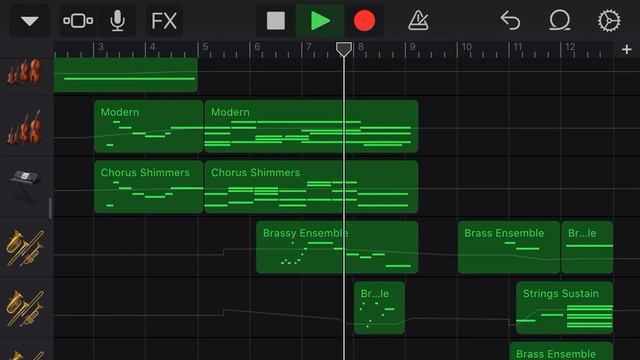
Task: Select the brass track icon beside Br...le region
Action: (x=25, y=308)
